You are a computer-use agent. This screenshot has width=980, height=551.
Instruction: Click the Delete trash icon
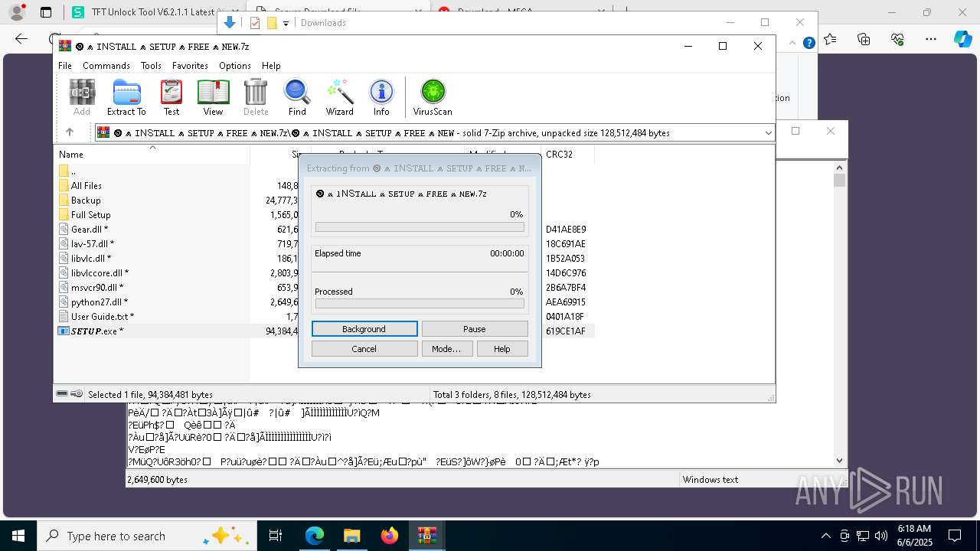pos(256,98)
